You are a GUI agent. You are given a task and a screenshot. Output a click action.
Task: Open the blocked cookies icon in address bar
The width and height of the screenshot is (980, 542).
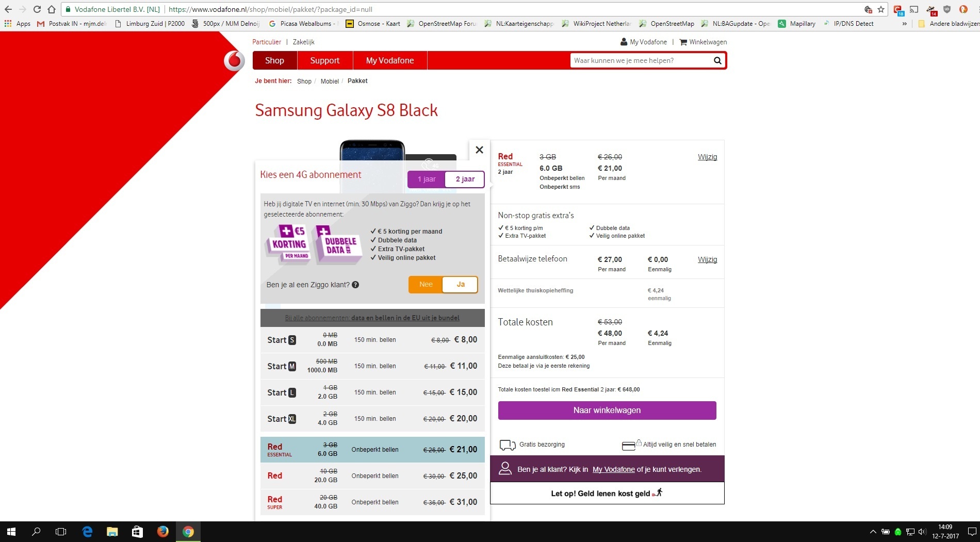click(x=869, y=9)
